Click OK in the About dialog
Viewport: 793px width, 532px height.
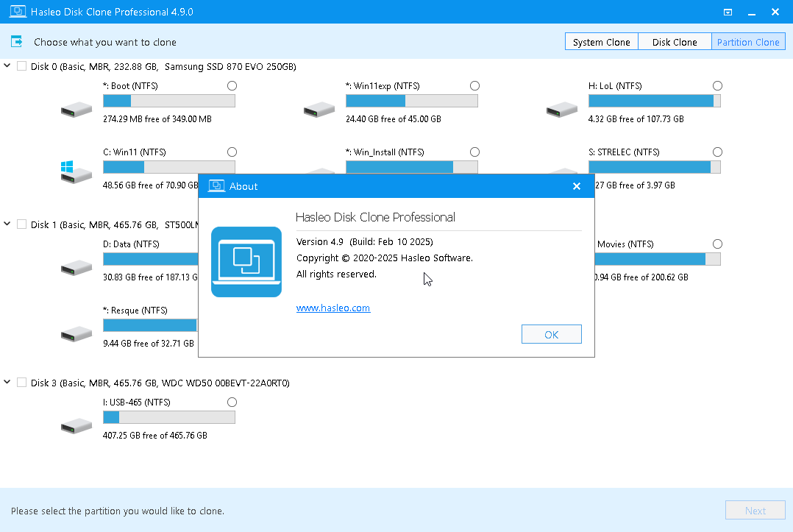coord(551,334)
